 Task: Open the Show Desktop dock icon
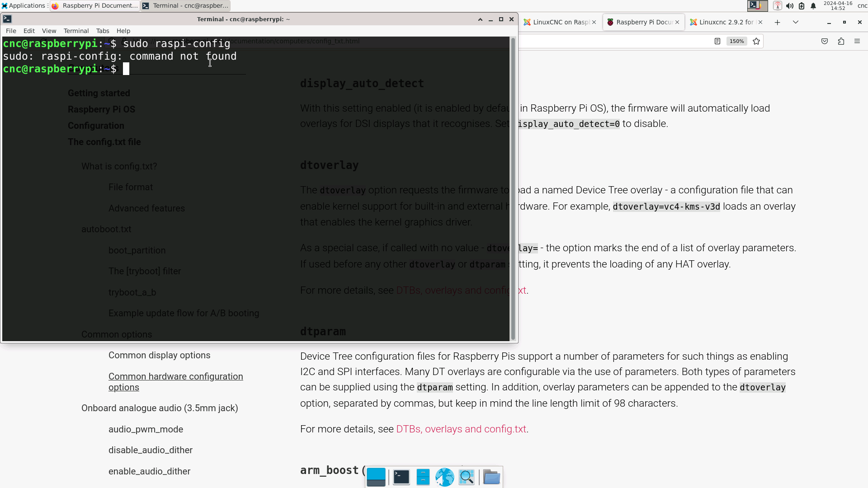376,477
